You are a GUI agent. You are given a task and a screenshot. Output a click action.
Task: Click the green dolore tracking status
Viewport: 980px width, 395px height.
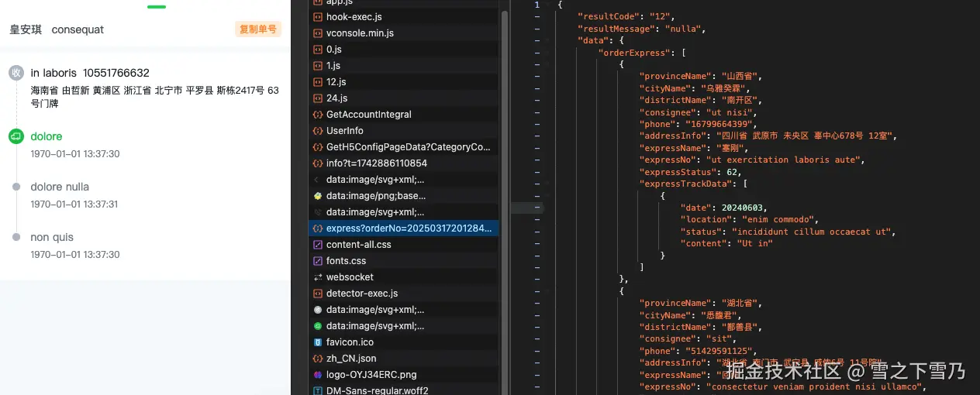pos(47,136)
